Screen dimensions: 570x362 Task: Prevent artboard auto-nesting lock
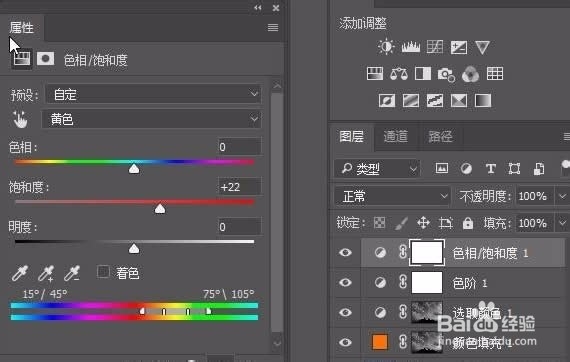click(x=446, y=223)
